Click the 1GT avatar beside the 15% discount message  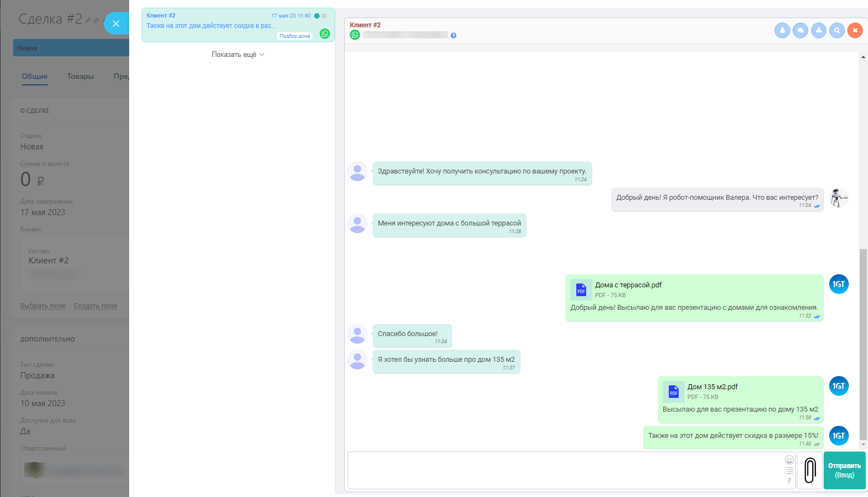[x=839, y=436]
